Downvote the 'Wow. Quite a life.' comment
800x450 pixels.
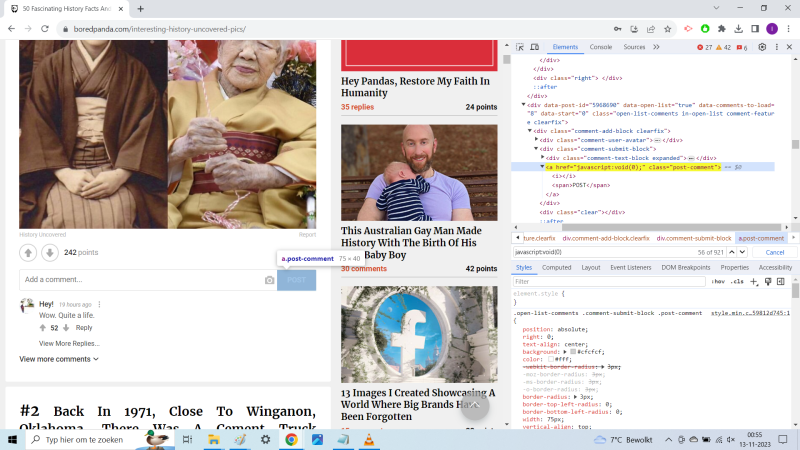(x=66, y=328)
